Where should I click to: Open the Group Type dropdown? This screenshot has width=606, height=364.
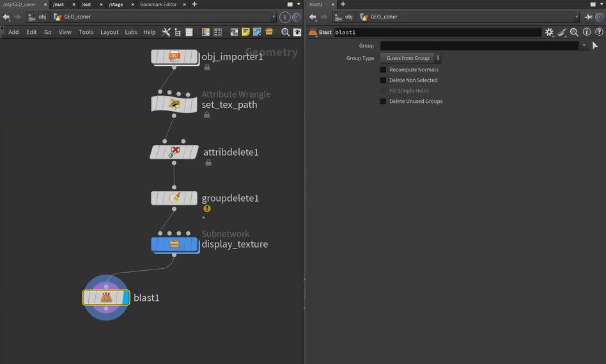point(411,58)
